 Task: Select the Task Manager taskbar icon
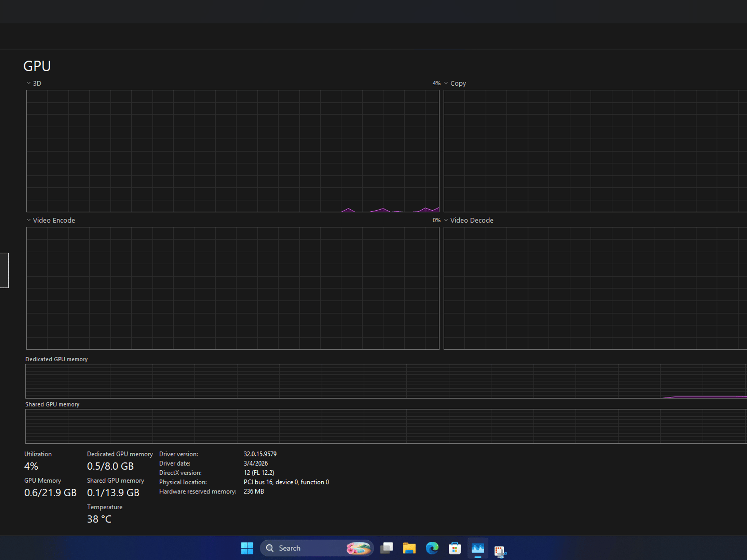tap(478, 548)
